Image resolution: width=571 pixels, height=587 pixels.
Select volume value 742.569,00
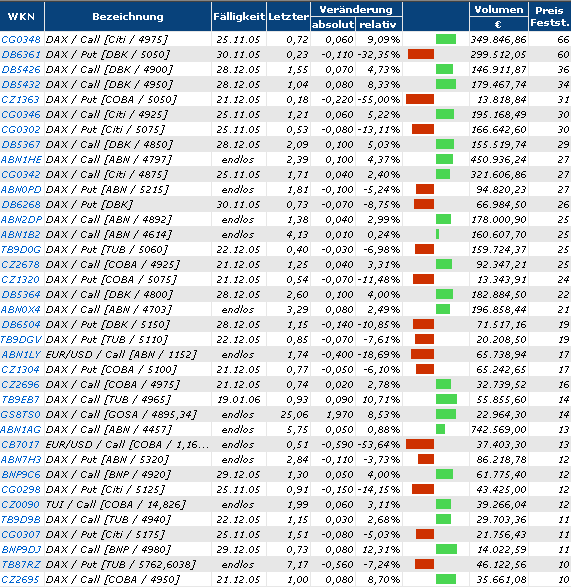pos(499,429)
